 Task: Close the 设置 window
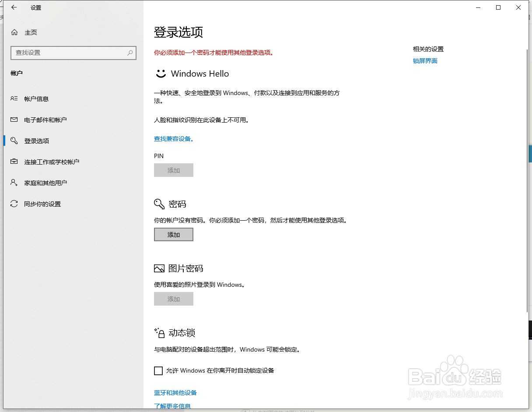(x=518, y=7)
